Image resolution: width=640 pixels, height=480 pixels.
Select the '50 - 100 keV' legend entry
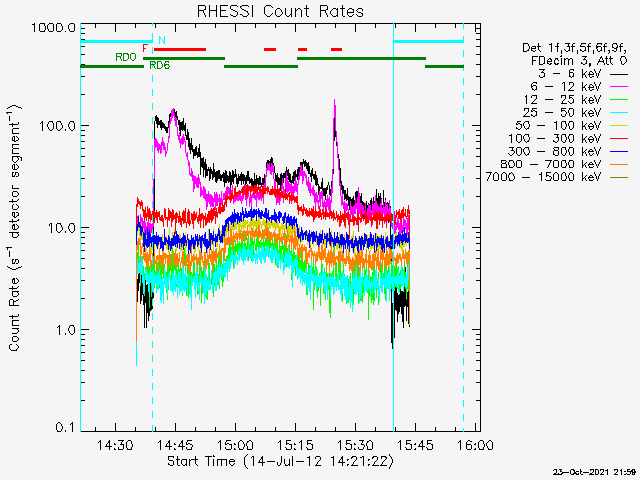point(571,125)
